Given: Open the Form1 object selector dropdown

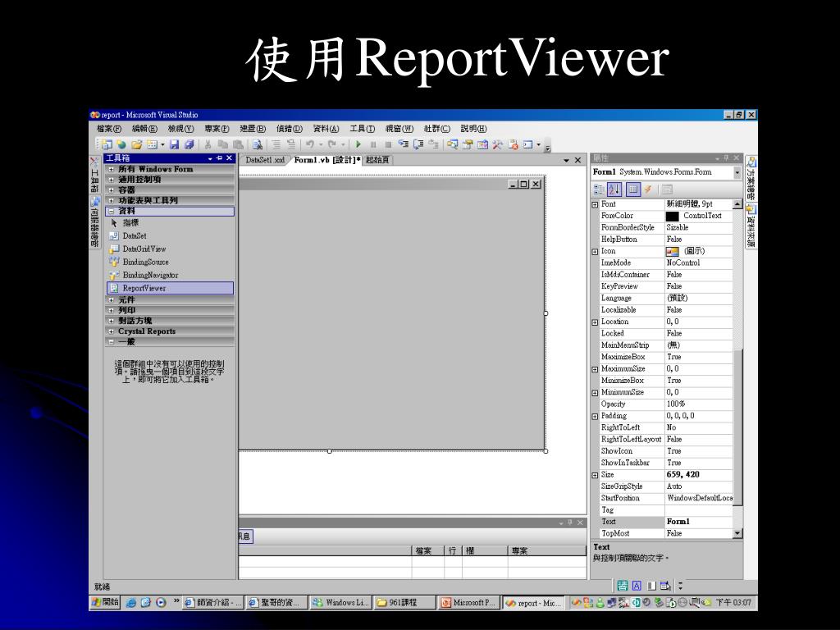Looking at the screenshot, I should click(x=737, y=172).
